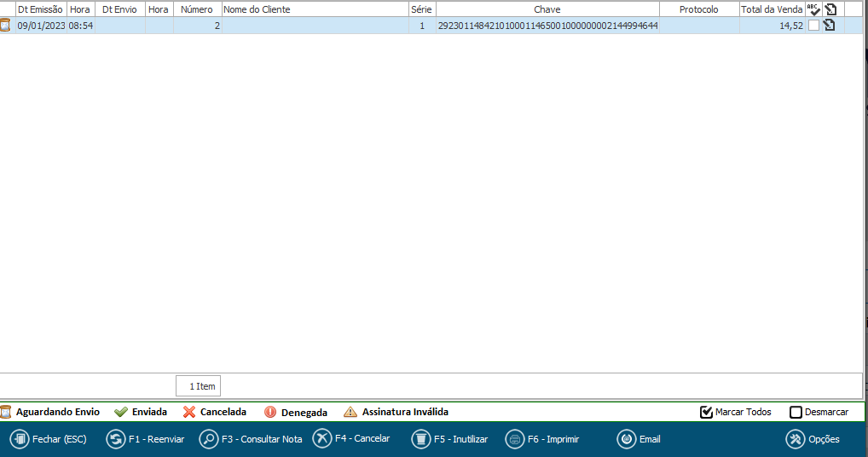
Task: Click the Chave column header
Action: [x=547, y=9]
